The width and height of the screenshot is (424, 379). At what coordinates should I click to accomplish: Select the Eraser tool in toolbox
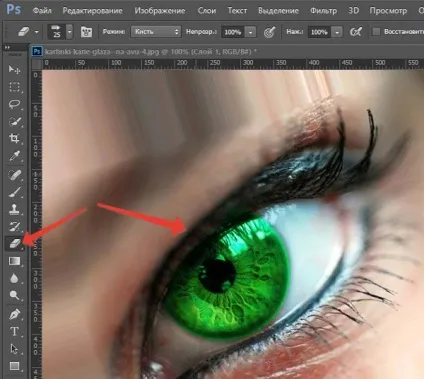(x=14, y=244)
